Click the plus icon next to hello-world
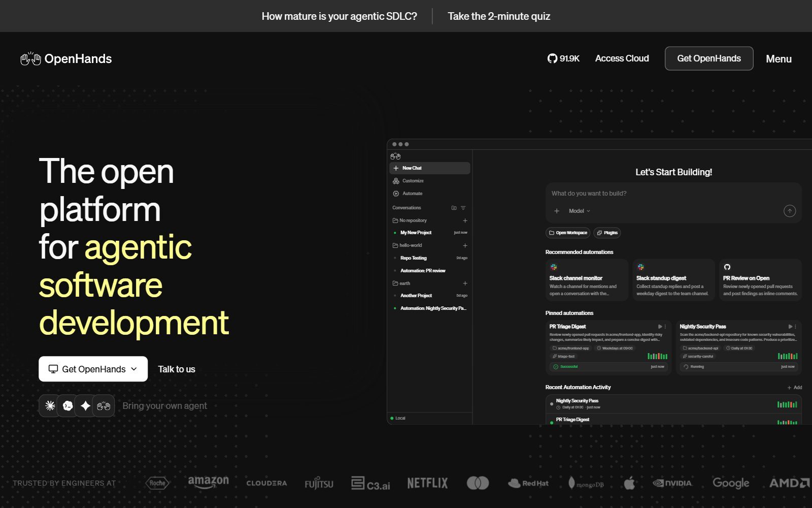The image size is (812, 508). [465, 245]
